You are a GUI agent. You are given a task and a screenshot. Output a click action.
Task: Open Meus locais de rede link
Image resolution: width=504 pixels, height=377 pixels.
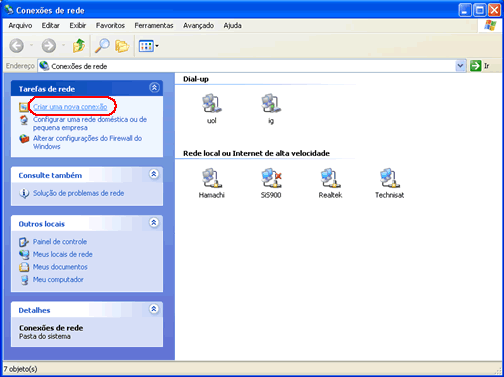coord(63,254)
